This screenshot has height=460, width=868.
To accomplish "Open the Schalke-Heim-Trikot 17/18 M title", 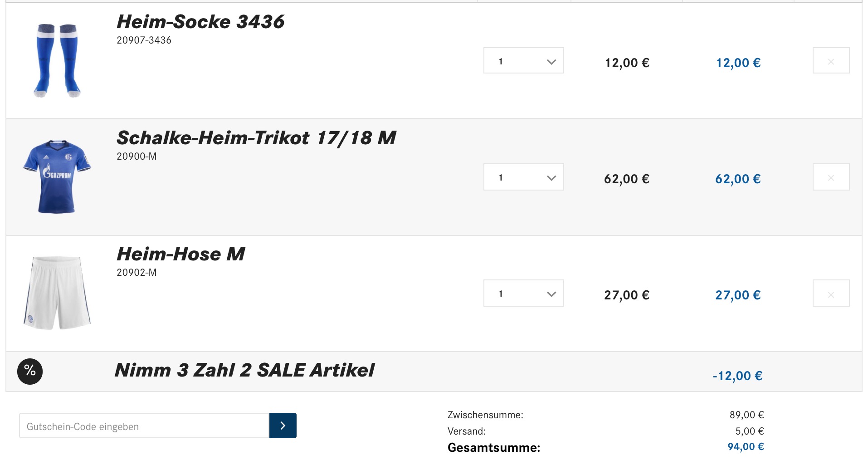I will (x=256, y=138).
